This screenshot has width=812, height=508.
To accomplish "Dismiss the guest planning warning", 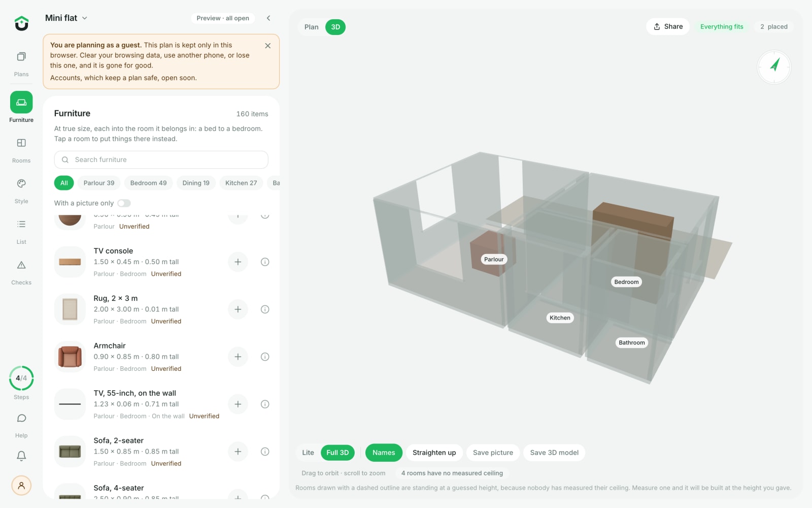I will (x=268, y=46).
